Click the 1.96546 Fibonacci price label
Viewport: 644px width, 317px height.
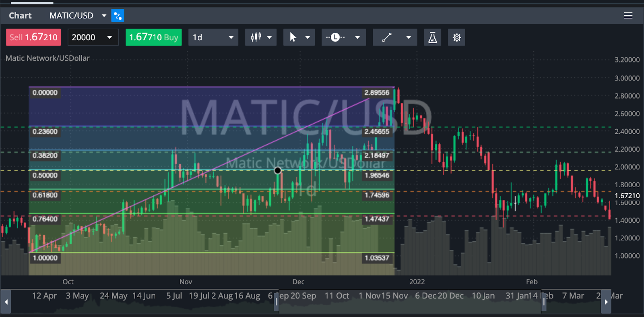377,175
